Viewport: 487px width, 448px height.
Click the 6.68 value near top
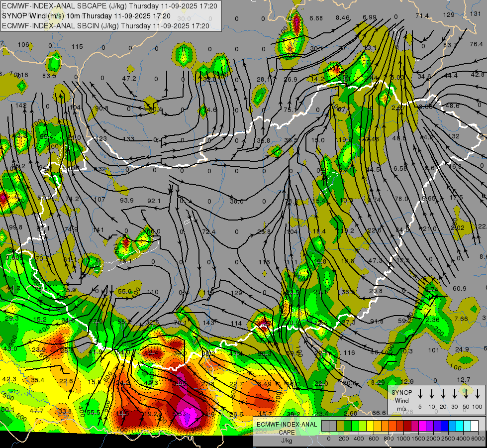coord(316,18)
